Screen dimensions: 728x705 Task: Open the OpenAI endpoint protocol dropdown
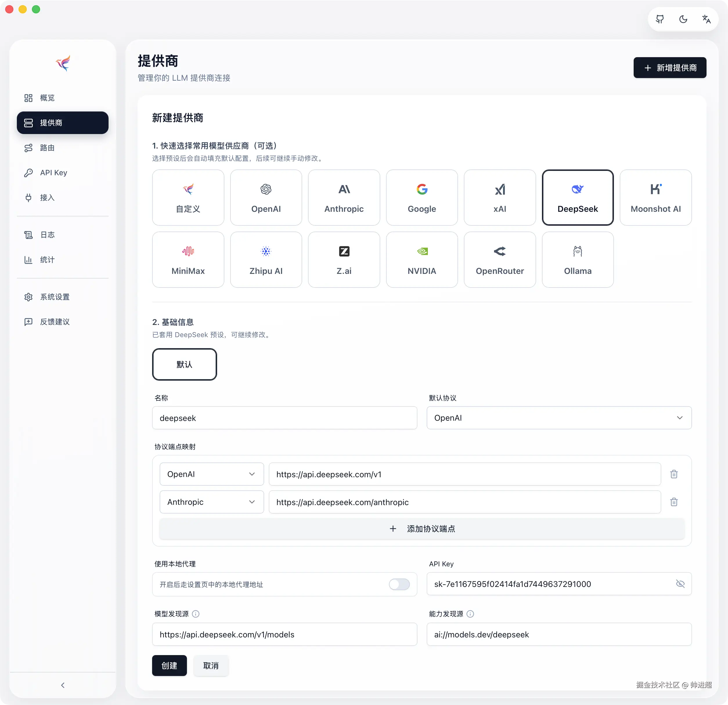pos(211,474)
